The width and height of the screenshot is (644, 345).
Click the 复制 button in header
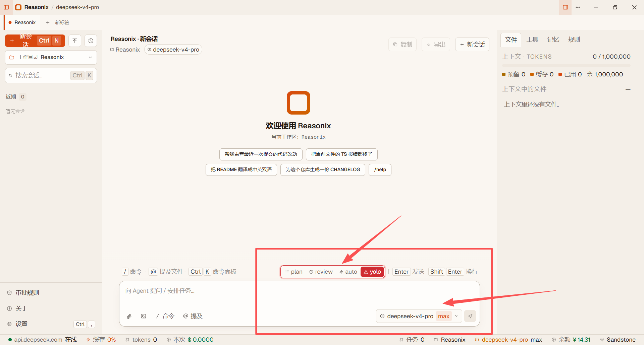pos(402,45)
